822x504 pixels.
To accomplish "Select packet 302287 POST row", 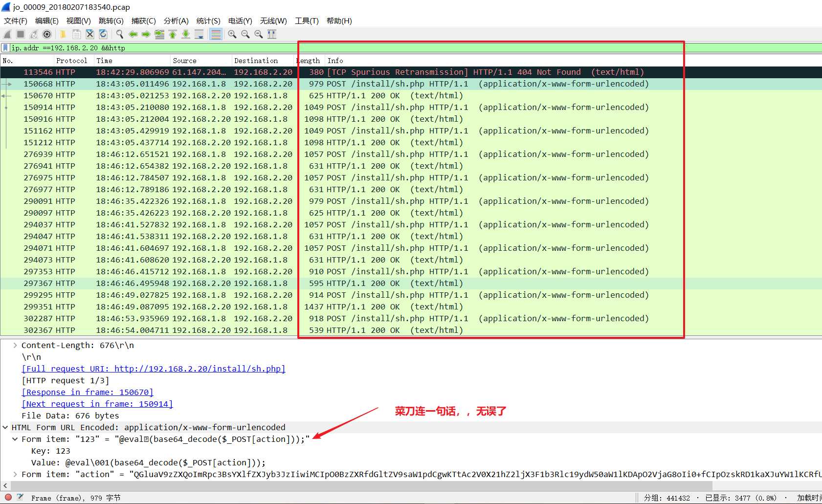I will coord(411,318).
